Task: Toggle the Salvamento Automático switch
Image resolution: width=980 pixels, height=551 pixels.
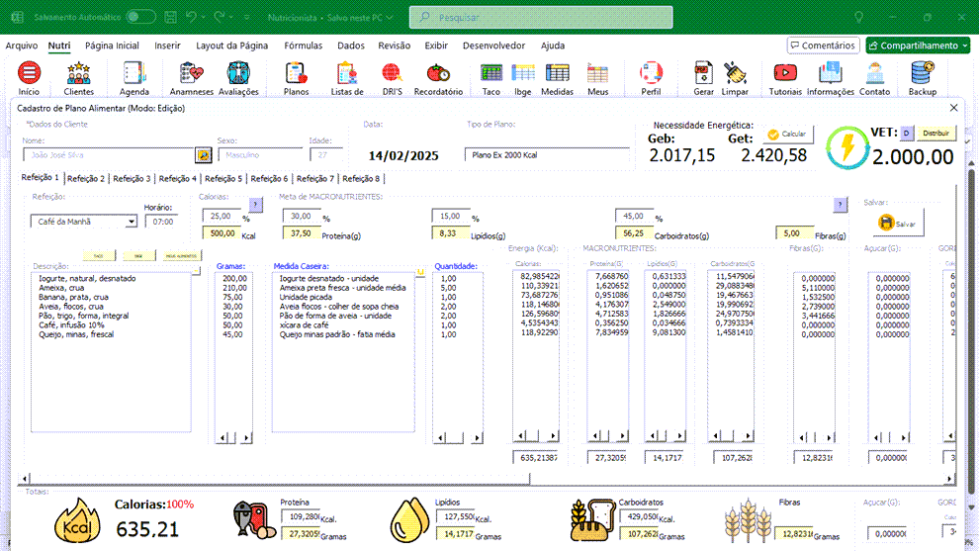Action: [140, 17]
